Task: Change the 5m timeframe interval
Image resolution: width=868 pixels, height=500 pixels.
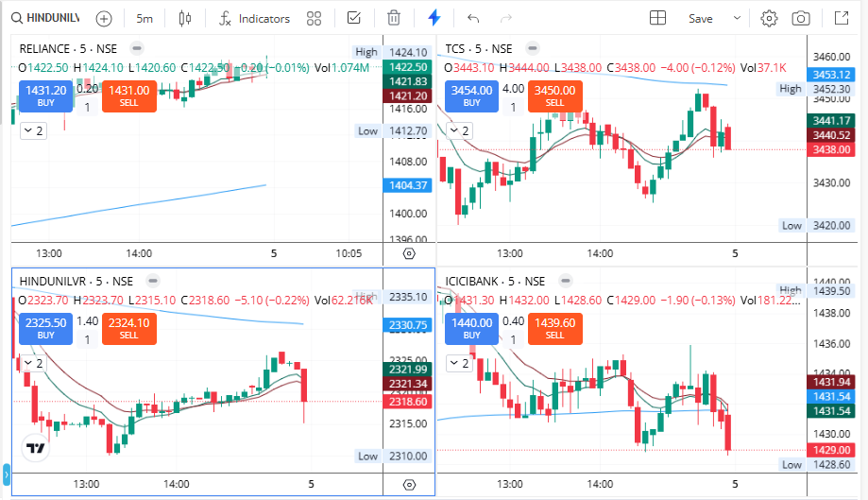Action: point(145,18)
